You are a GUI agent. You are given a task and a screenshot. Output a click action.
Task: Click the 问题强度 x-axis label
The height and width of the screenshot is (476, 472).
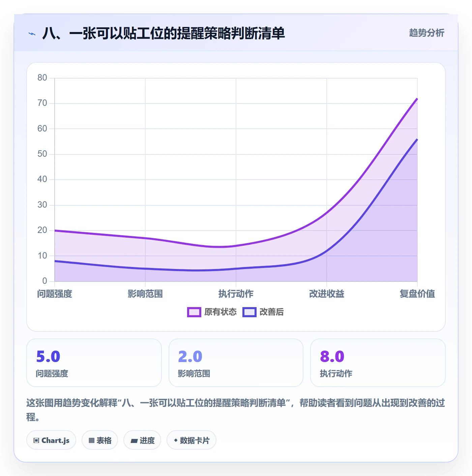(55, 294)
